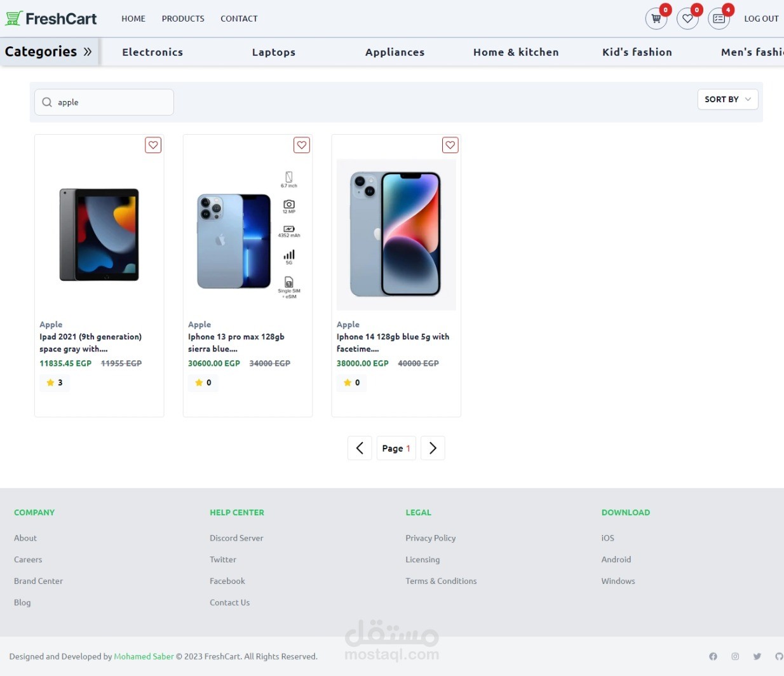This screenshot has height=676, width=784.
Task: Click LOG OUT
Action: 761,18
